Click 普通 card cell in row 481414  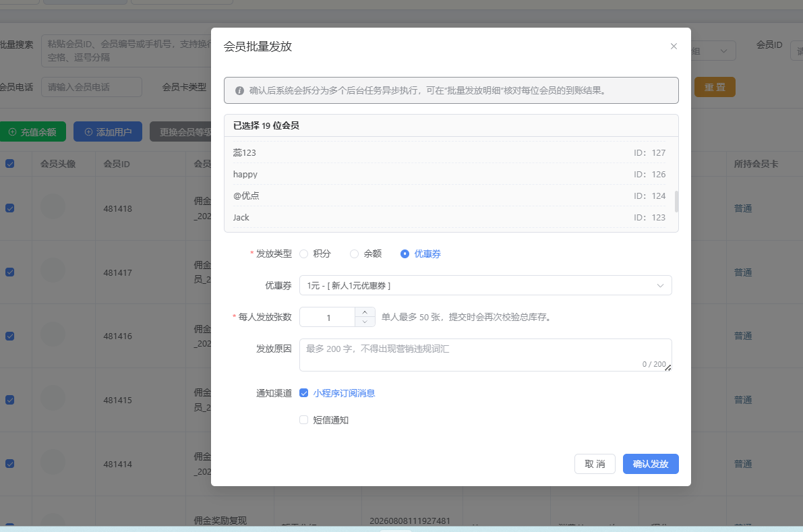[743, 464]
